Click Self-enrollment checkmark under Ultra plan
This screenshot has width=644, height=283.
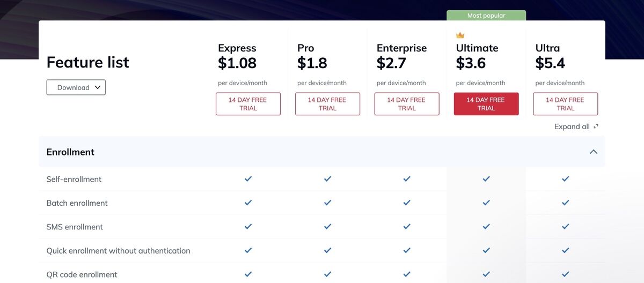[565, 179]
